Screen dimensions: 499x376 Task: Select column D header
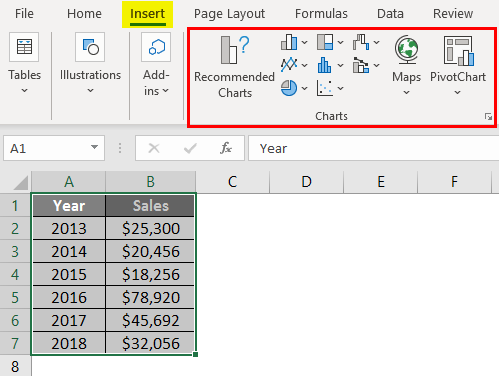(x=307, y=182)
